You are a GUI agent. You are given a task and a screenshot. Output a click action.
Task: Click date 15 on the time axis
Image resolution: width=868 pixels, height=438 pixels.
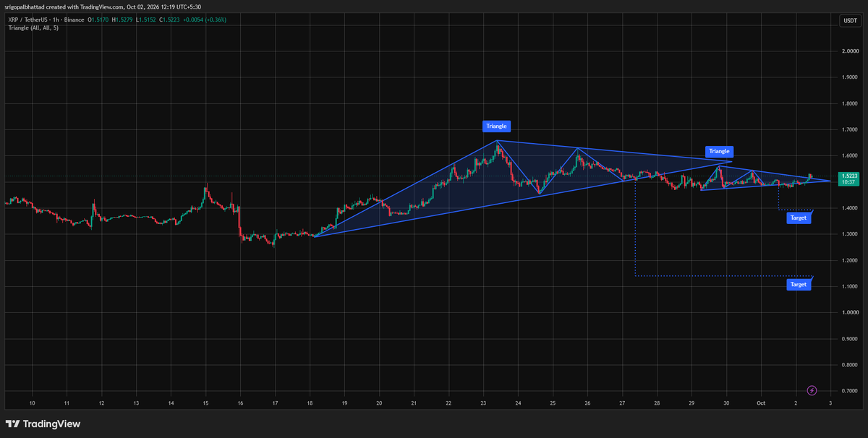click(205, 403)
